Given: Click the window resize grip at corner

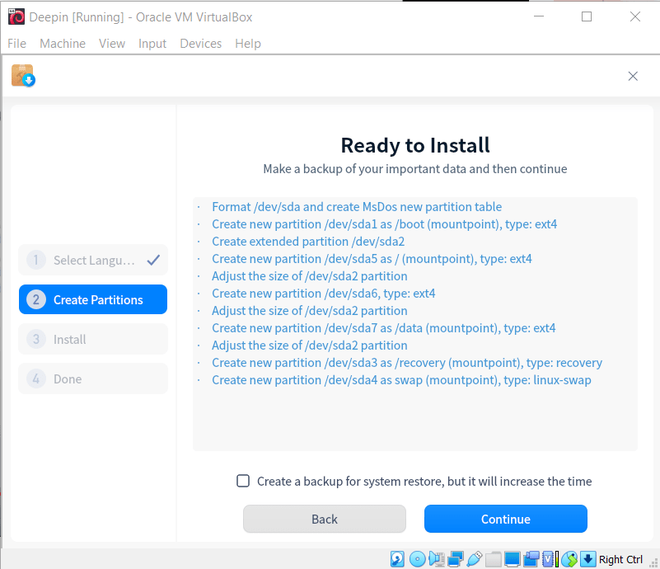Looking at the screenshot, I should point(654,563).
